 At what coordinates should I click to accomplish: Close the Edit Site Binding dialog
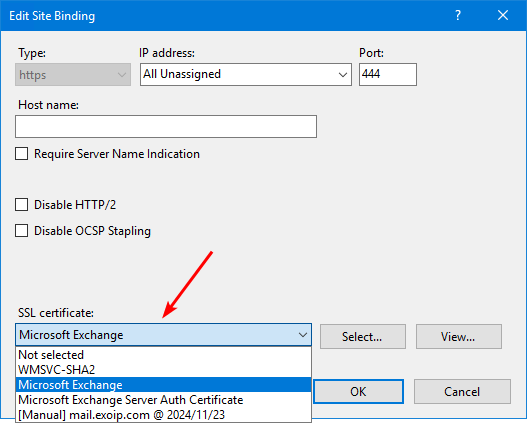coord(503,15)
